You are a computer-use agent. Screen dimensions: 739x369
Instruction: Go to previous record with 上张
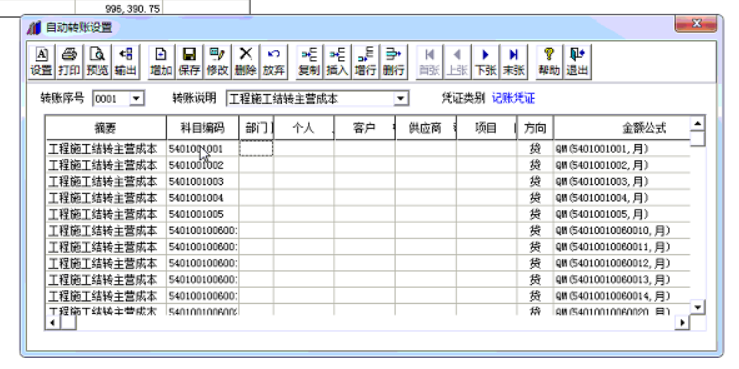pyautogui.click(x=457, y=61)
